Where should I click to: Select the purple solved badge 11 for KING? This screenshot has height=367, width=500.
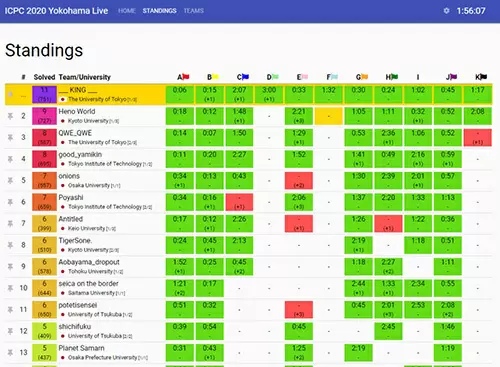click(x=44, y=94)
